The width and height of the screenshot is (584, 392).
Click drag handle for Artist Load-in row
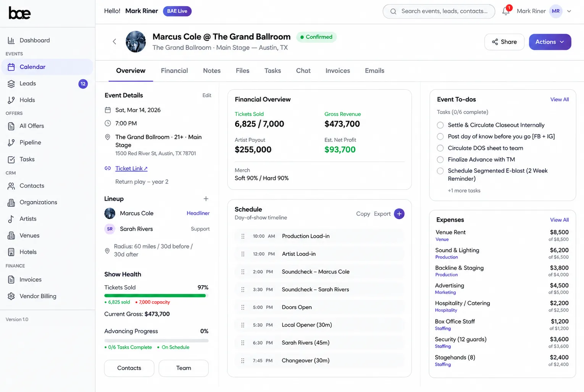tap(243, 254)
